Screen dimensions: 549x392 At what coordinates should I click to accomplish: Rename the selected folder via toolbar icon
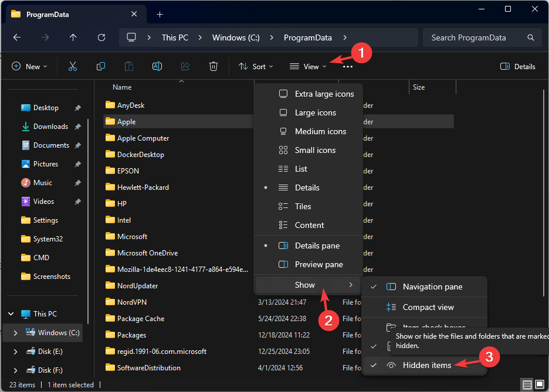point(157,66)
